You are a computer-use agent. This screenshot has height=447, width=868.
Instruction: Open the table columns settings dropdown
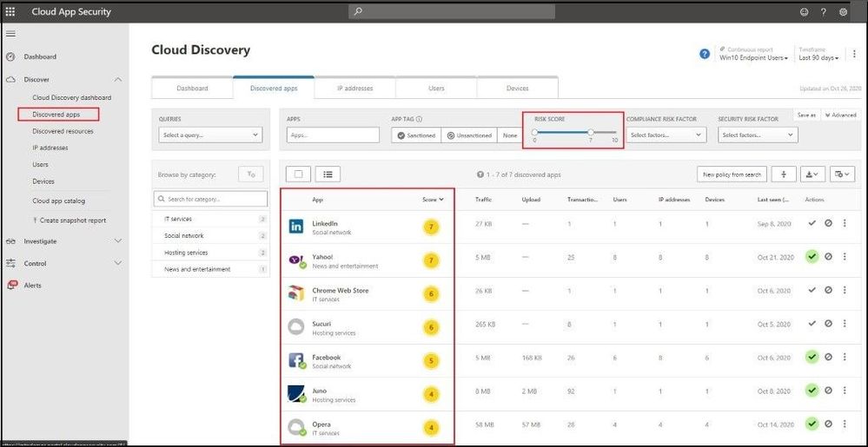(842, 174)
